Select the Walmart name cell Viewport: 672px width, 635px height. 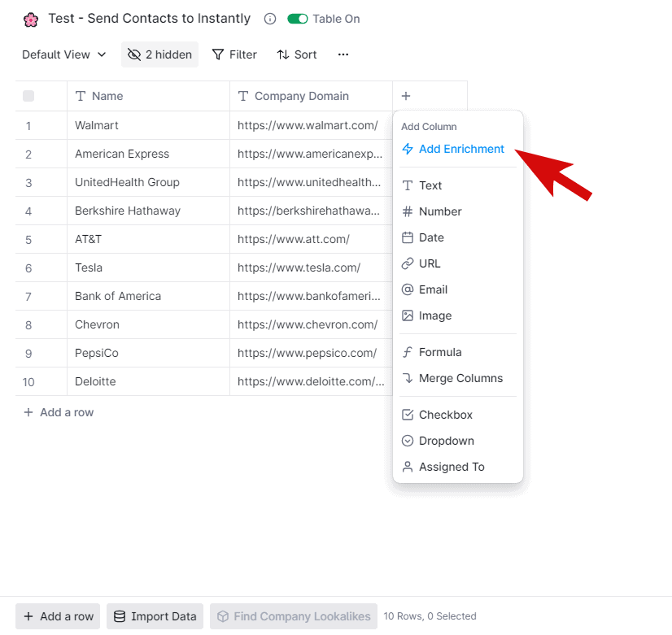[x=148, y=125]
